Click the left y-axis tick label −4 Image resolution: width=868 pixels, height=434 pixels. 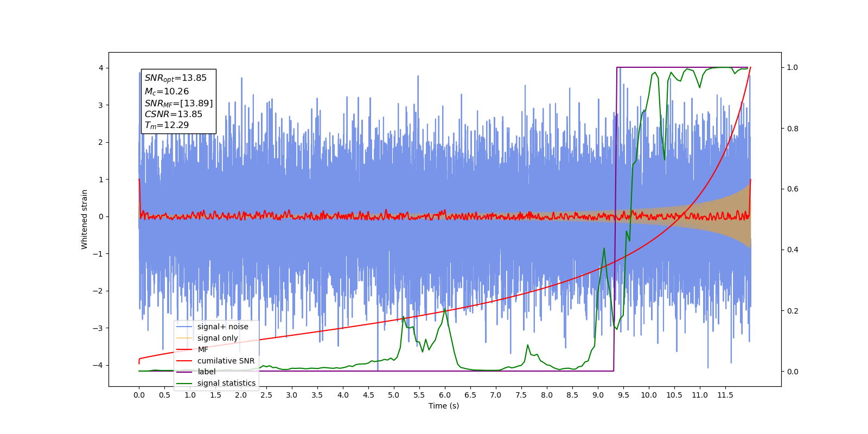[x=98, y=365]
